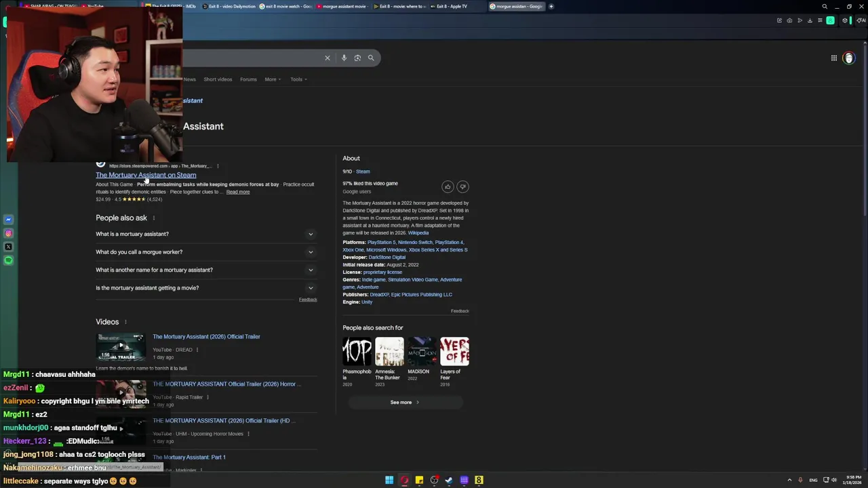868x488 pixels.
Task: Open Steam result three-dot options
Action: pyautogui.click(x=218, y=165)
